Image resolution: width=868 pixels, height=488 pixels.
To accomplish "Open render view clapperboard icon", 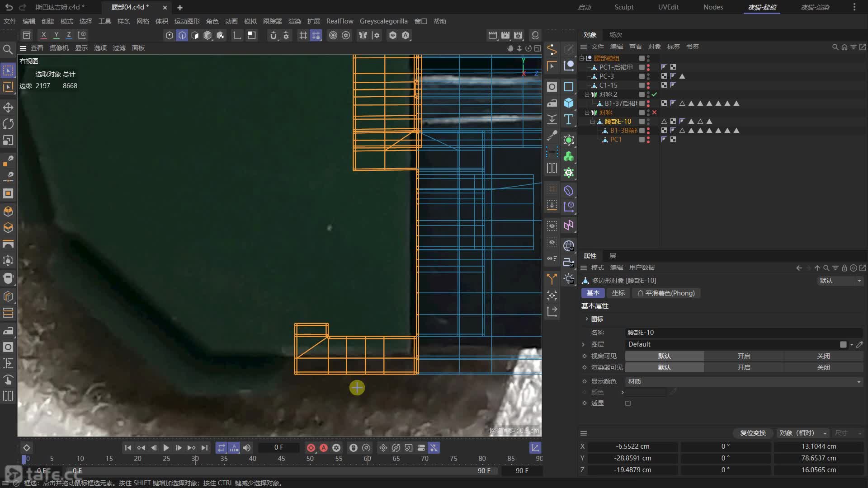I will [493, 35].
